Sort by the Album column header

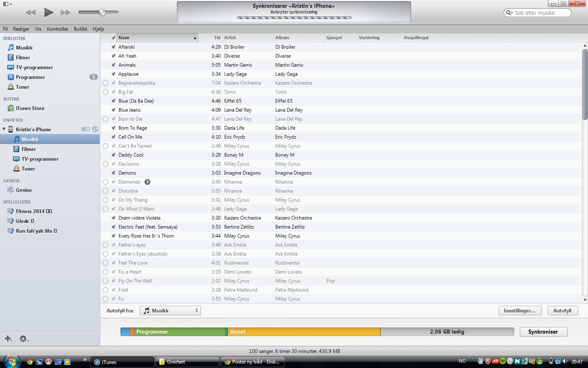pyautogui.click(x=299, y=38)
